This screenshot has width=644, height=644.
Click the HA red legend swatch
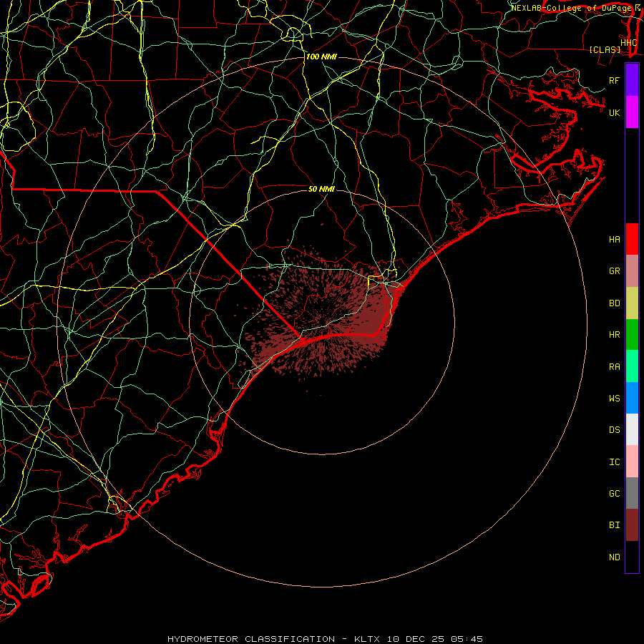[x=632, y=239]
